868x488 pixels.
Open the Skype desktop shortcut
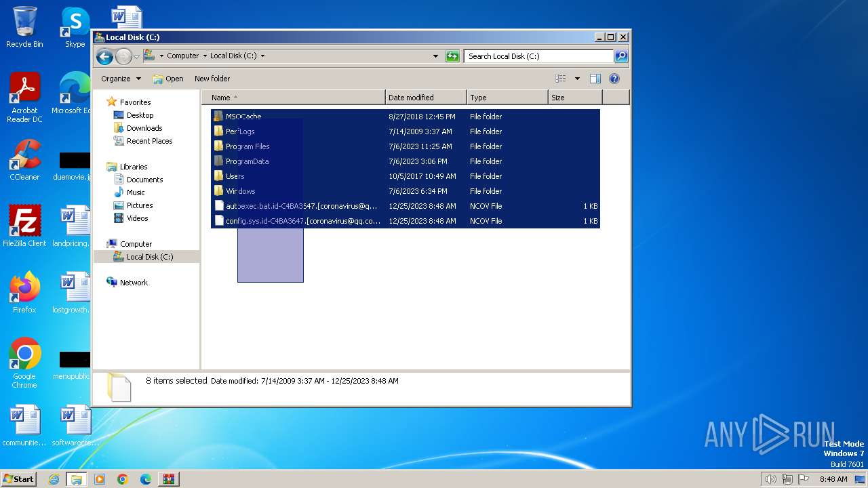(75, 27)
